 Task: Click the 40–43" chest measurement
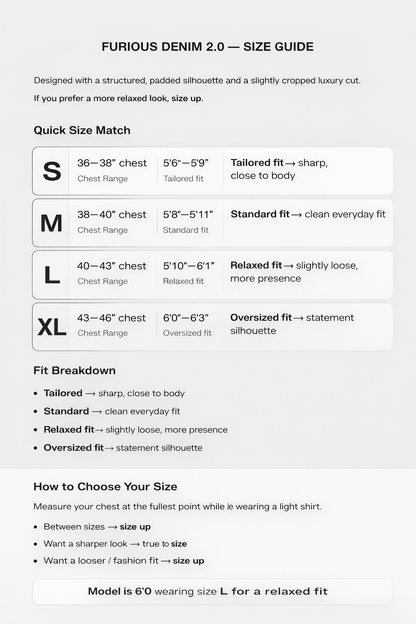(x=112, y=266)
